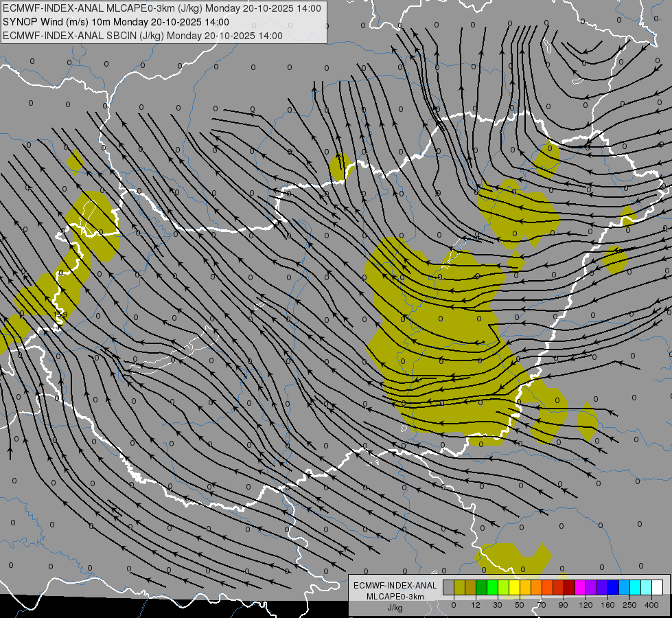Select the olive swatch starting at value 0
The width and height of the screenshot is (672, 618).
(x=459, y=587)
